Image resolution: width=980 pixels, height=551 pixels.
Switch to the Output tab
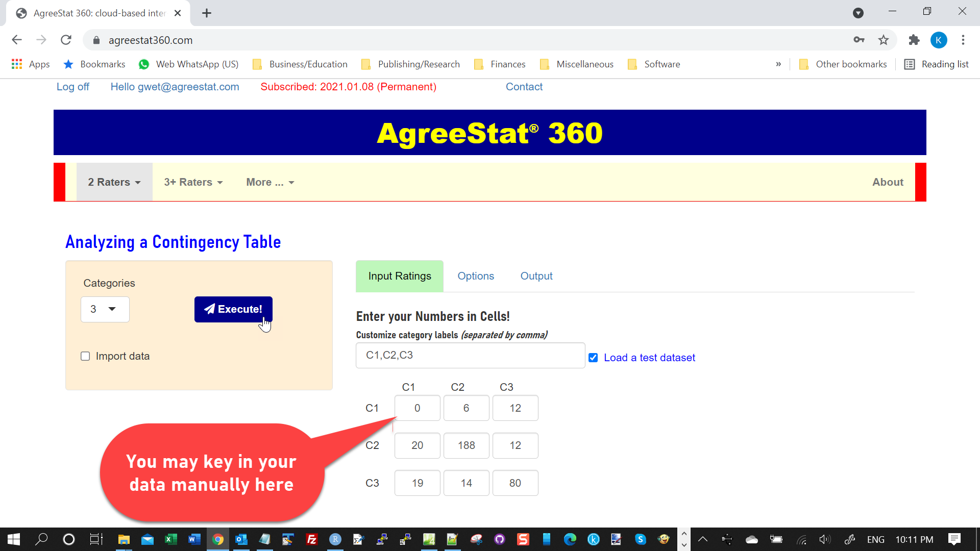tap(536, 276)
